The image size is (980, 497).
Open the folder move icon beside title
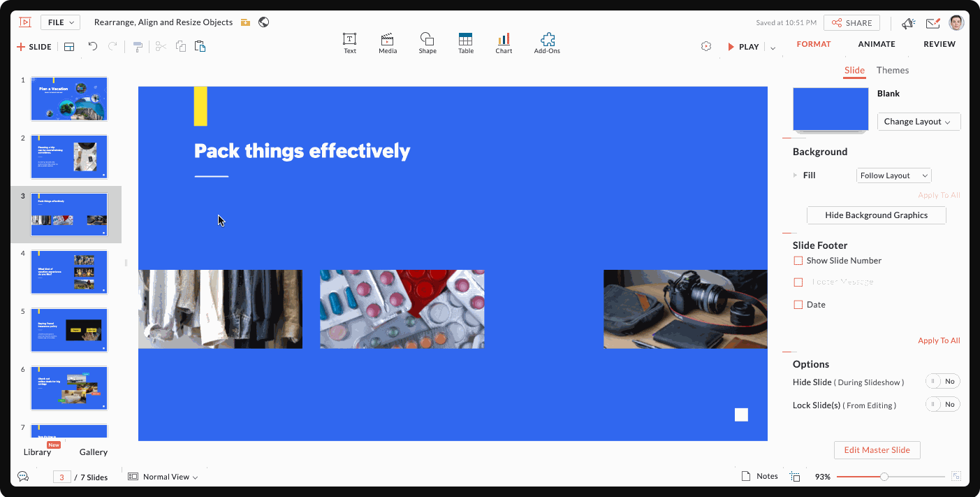tap(245, 22)
